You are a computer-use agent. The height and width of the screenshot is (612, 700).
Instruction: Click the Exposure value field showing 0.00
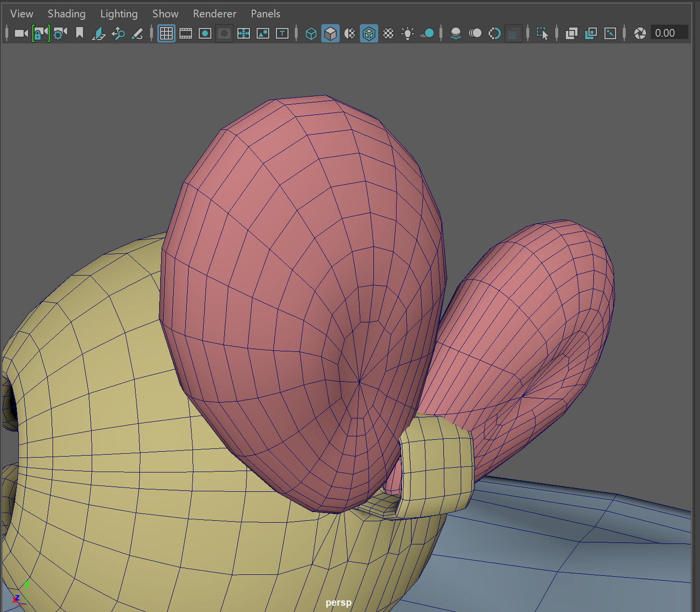(669, 33)
